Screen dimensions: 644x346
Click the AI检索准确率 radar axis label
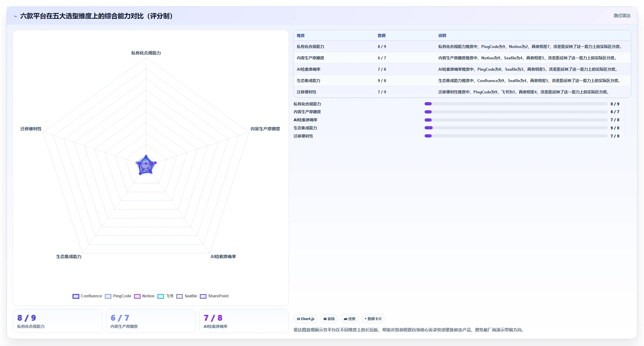[x=223, y=257]
